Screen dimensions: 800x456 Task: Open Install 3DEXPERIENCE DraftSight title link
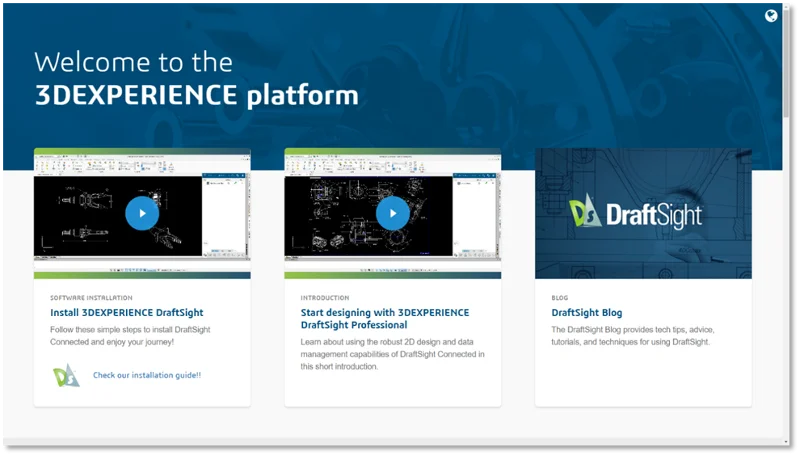pos(127,312)
